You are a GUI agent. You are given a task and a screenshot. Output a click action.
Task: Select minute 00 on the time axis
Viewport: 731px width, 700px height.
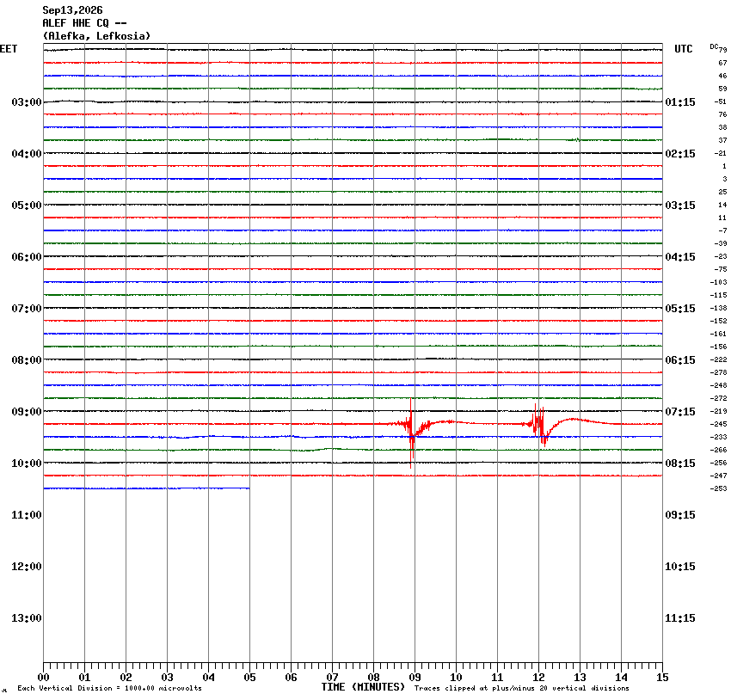[x=43, y=677]
